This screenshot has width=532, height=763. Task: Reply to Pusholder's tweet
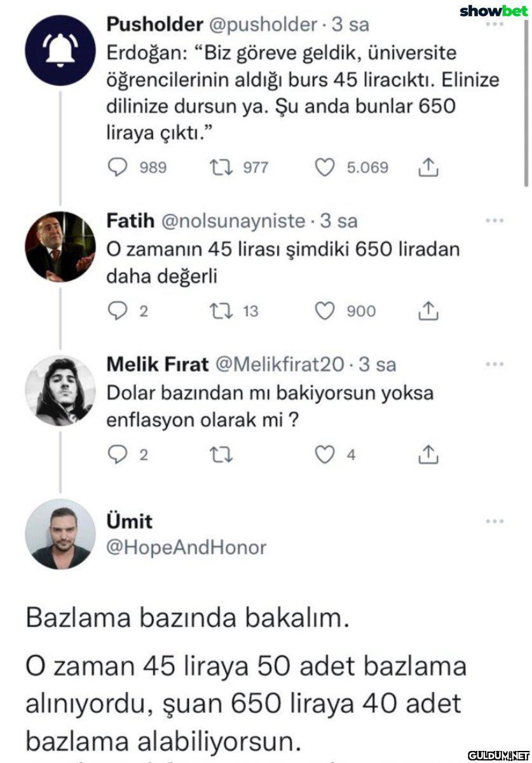[116, 167]
